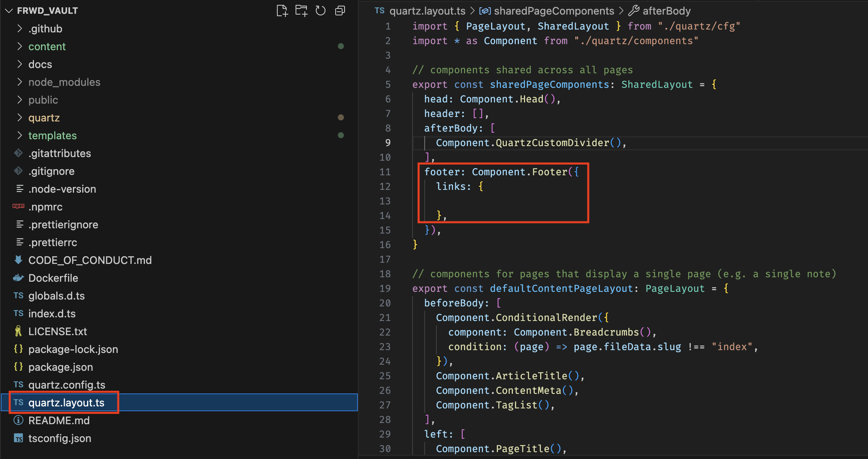Click the New Folder icon
Screen dimensions: 868x459
coord(301,11)
